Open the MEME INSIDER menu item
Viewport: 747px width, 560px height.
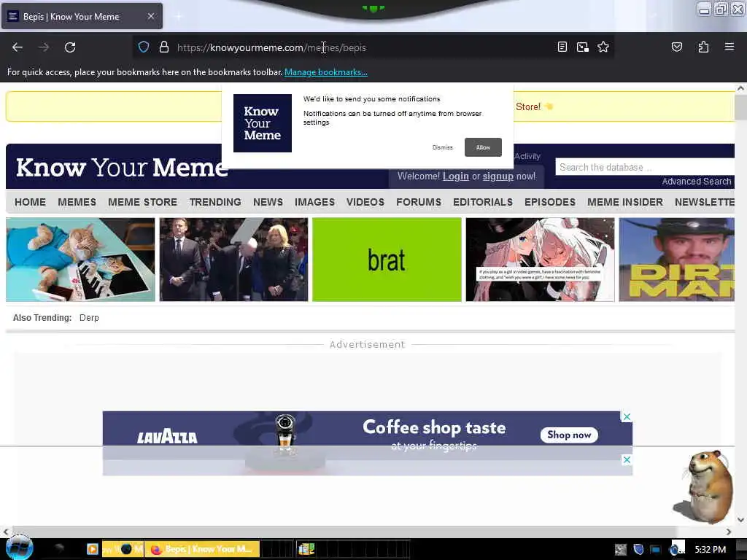(x=625, y=202)
